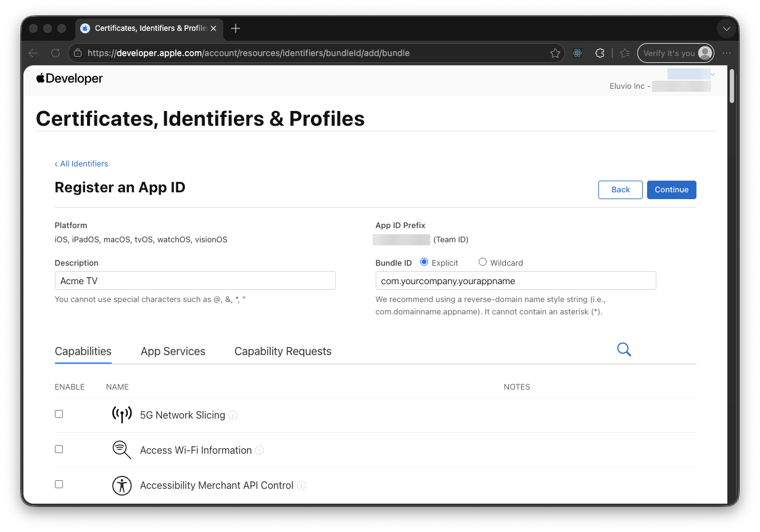Click the Access Wi-Fi Information label
This screenshot has height=532, width=760.
pos(196,450)
